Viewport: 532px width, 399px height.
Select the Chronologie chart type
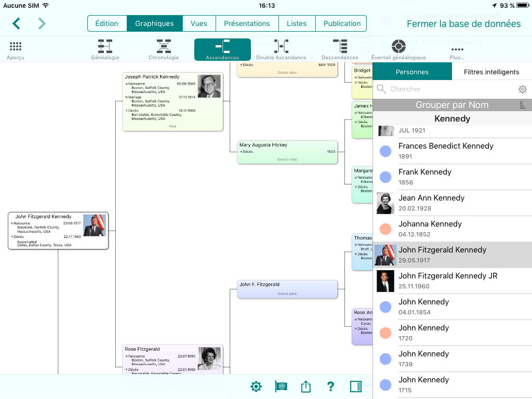click(164, 49)
